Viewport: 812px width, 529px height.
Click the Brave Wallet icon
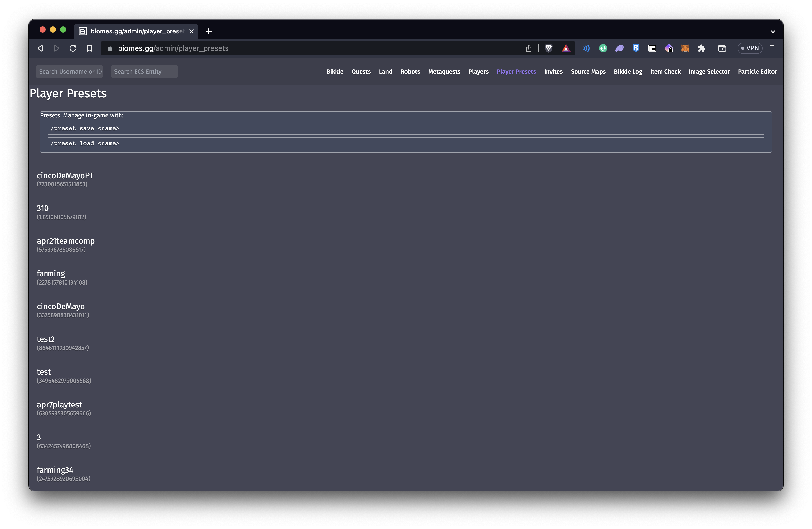(722, 48)
